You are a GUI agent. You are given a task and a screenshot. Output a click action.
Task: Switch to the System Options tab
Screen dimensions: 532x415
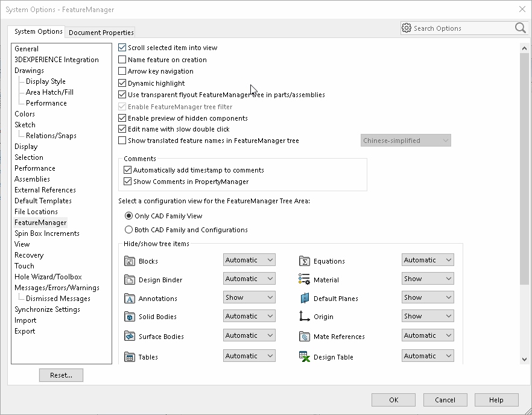tap(36, 31)
